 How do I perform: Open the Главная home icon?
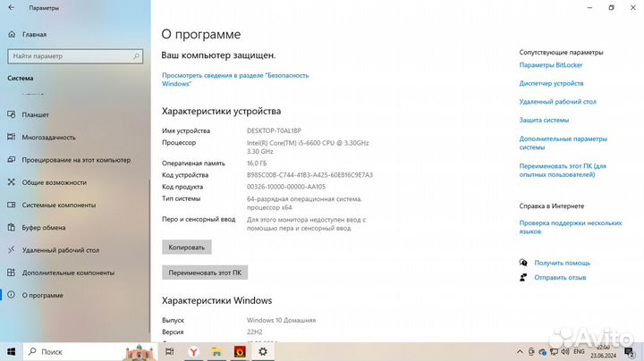point(12,35)
